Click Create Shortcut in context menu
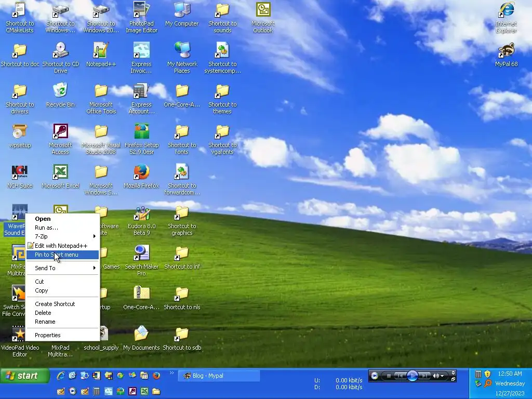This screenshot has height=399, width=532. [62, 304]
